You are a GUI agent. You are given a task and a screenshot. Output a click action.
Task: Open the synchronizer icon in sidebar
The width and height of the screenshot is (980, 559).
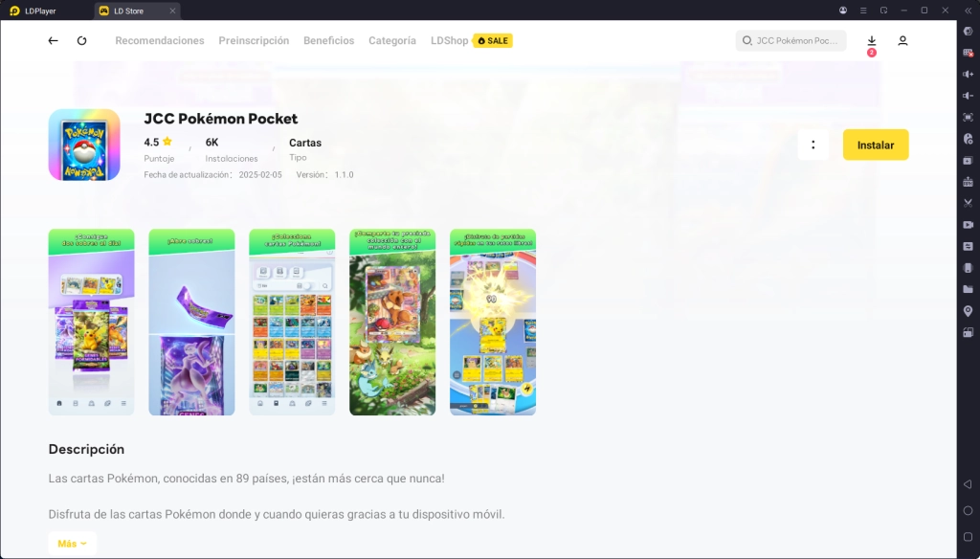coord(969,246)
